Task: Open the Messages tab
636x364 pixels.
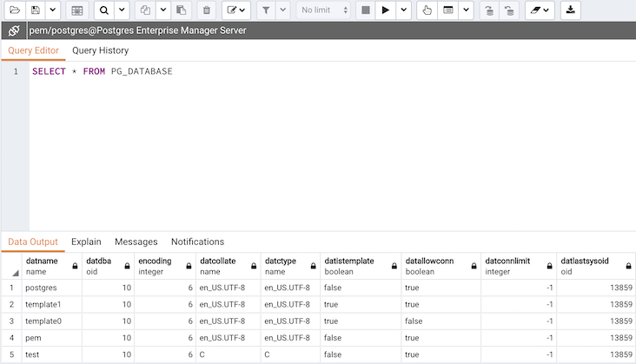Action: 136,242
